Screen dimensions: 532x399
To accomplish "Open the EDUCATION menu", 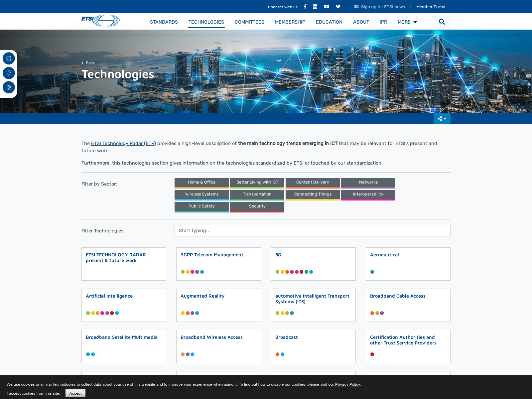I will pos(329,22).
